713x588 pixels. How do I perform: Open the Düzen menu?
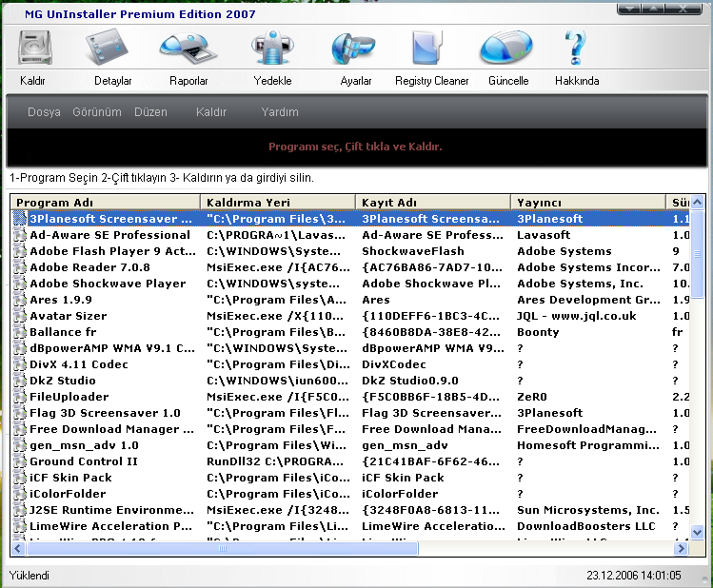point(150,111)
